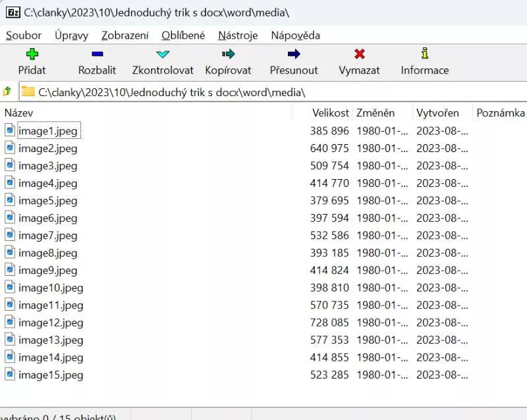This screenshot has height=420, width=527.
Task: Go up one folder level arrow
Action: (8, 92)
